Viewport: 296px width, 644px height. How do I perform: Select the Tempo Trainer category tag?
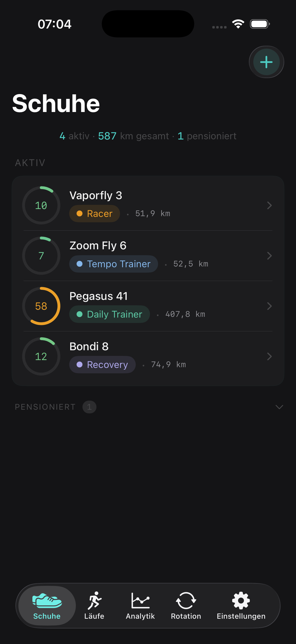[114, 264]
